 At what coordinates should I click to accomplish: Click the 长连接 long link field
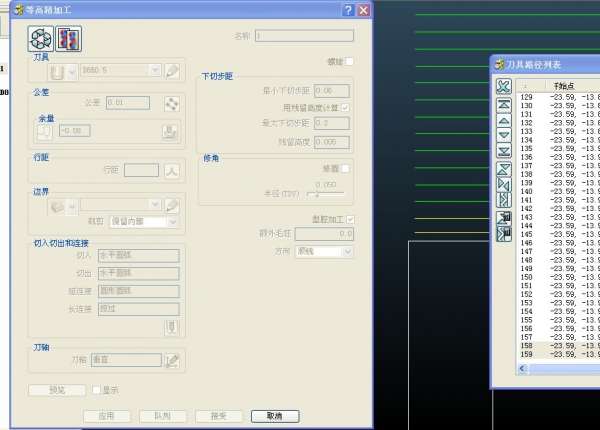pos(139,309)
